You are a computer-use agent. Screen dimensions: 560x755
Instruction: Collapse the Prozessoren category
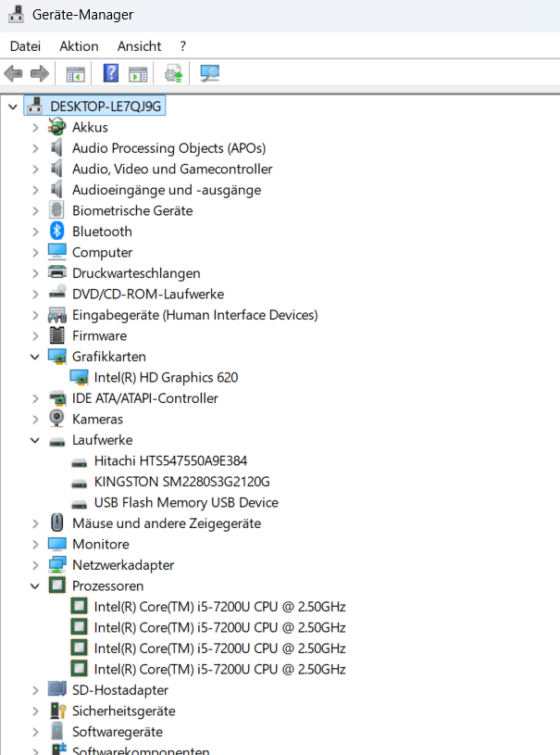[x=34, y=586]
